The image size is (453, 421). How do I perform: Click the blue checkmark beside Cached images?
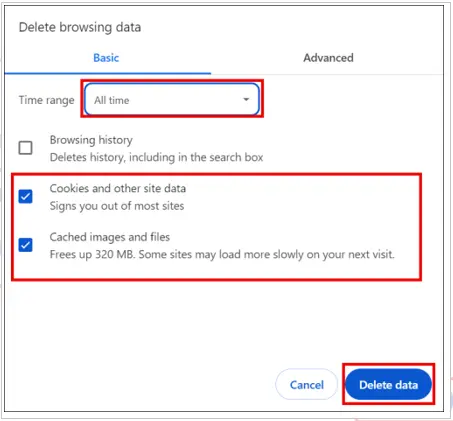coord(25,245)
